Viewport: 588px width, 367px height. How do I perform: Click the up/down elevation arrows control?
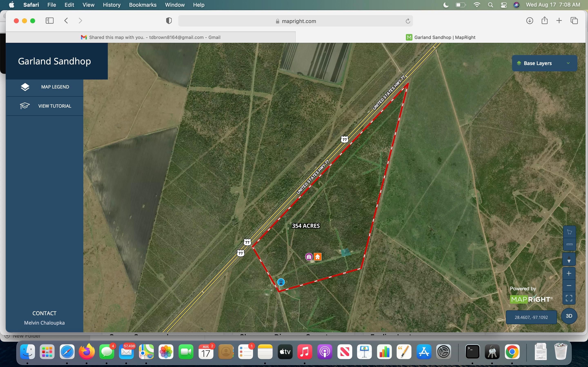[x=569, y=259]
